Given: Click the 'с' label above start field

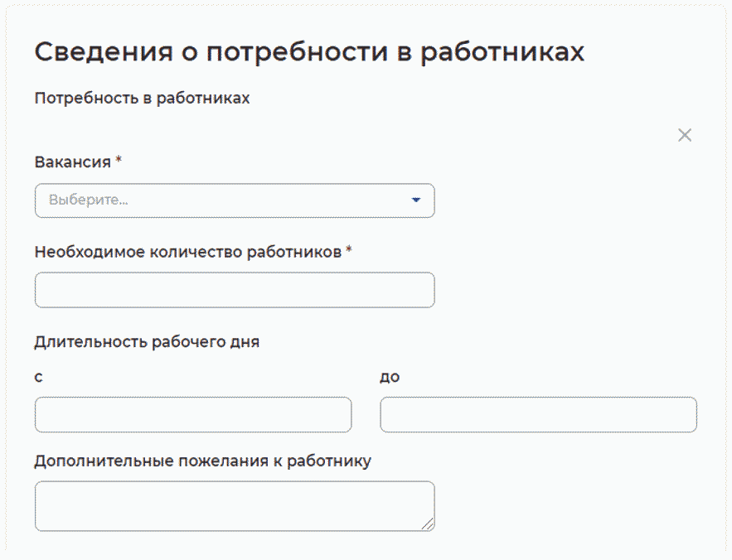Looking at the screenshot, I should 39,377.
